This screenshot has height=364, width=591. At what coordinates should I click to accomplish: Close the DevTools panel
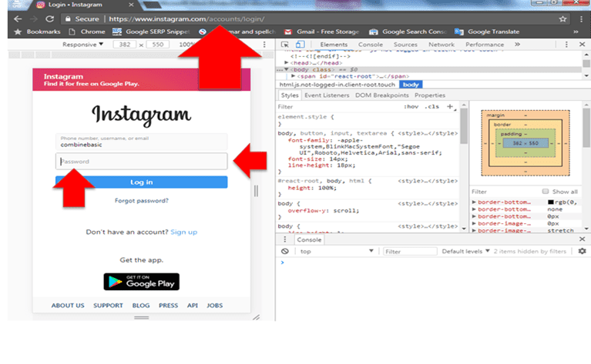point(582,45)
